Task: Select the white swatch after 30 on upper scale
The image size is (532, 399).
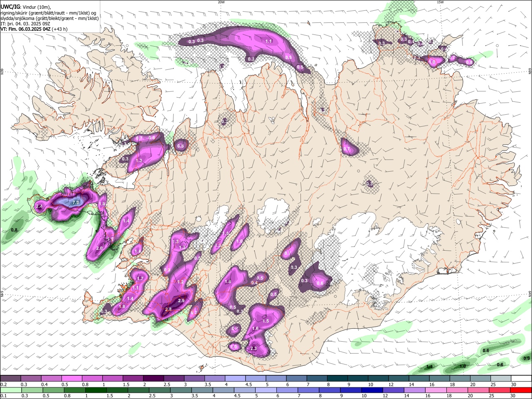Action: point(521,378)
